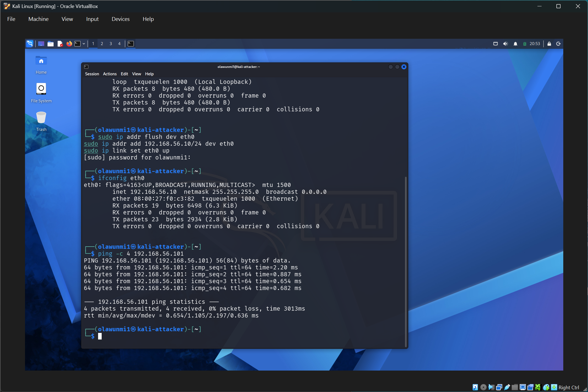Image resolution: width=588 pixels, height=392 pixels.
Task: Click the 'sudo ip link set eth0 up' line
Action: coord(127,151)
